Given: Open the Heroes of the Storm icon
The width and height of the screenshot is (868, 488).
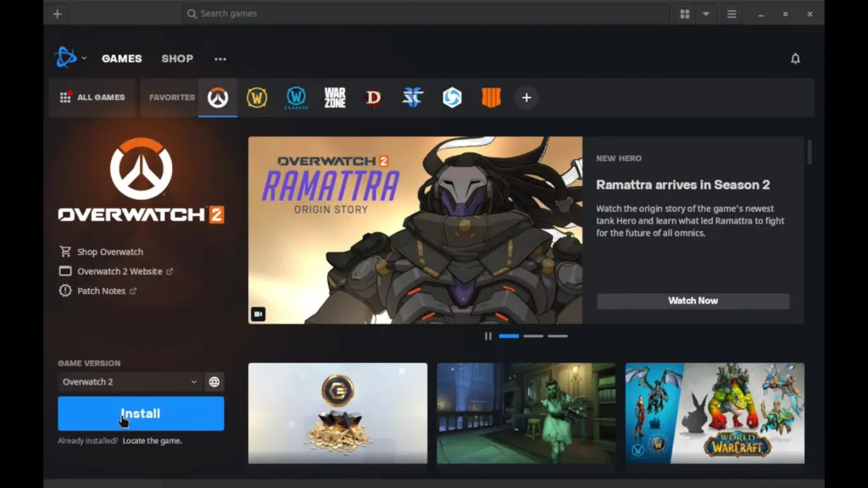Looking at the screenshot, I should tap(453, 97).
